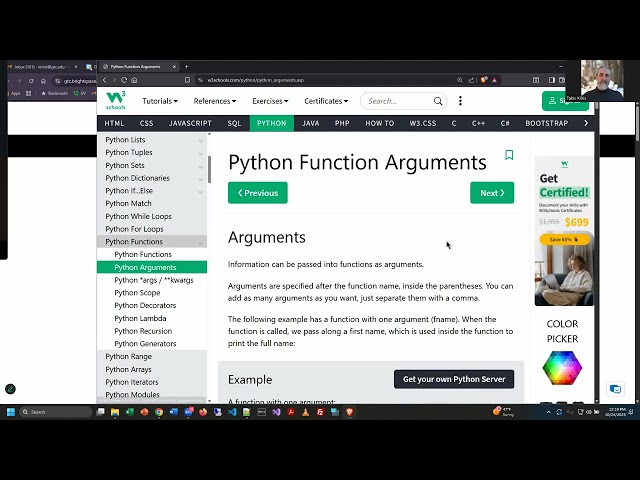Screen dimensions: 640x480
Task: Click the Brave shields lion icon
Action: [484, 80]
